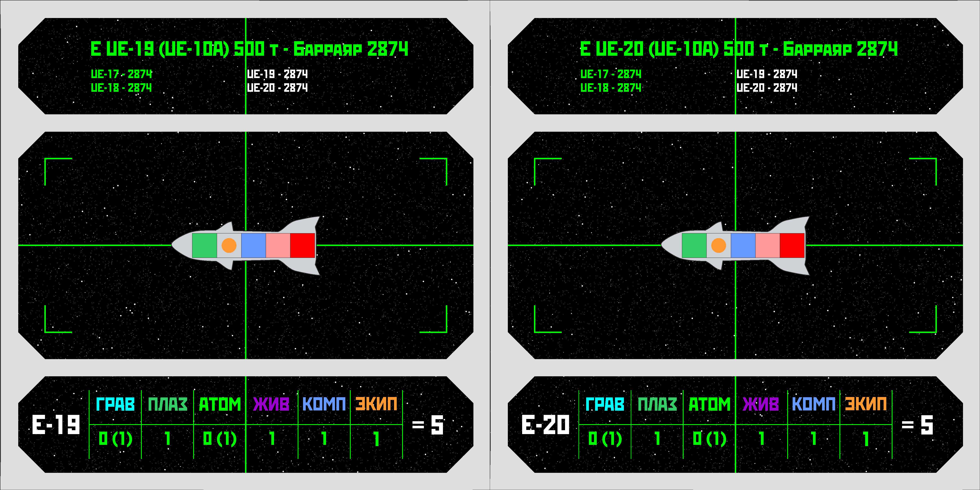Click the blue module on left ship

253,246
